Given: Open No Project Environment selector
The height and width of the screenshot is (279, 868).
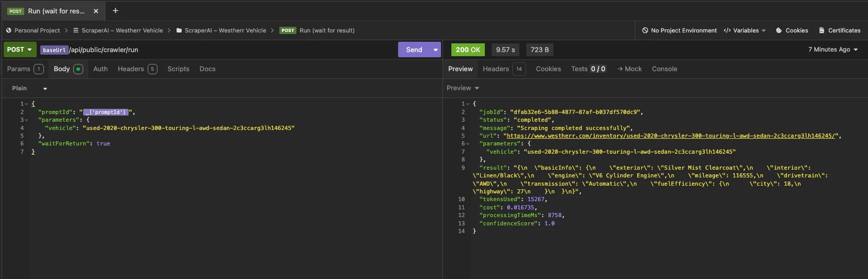Looking at the screenshot, I should pos(680,30).
